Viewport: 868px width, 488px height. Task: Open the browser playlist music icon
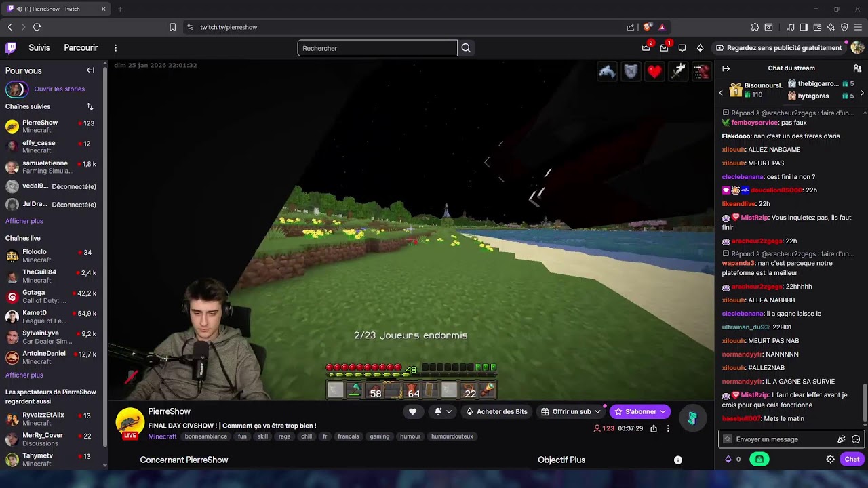click(x=790, y=27)
